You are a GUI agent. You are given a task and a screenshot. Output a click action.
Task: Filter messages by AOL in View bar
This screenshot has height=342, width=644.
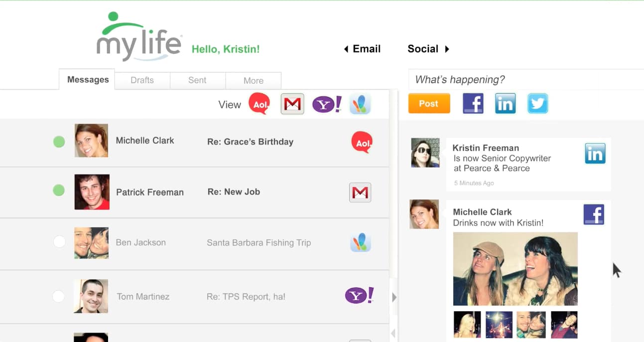coord(259,104)
